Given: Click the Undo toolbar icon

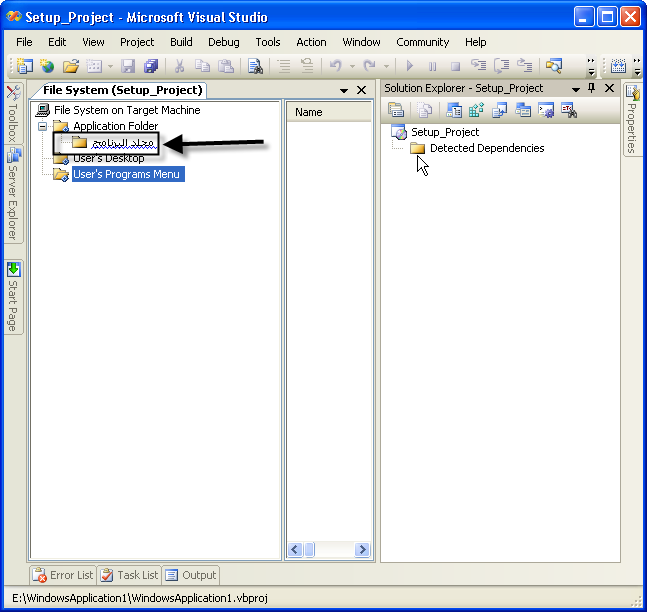Looking at the screenshot, I should point(336,66).
